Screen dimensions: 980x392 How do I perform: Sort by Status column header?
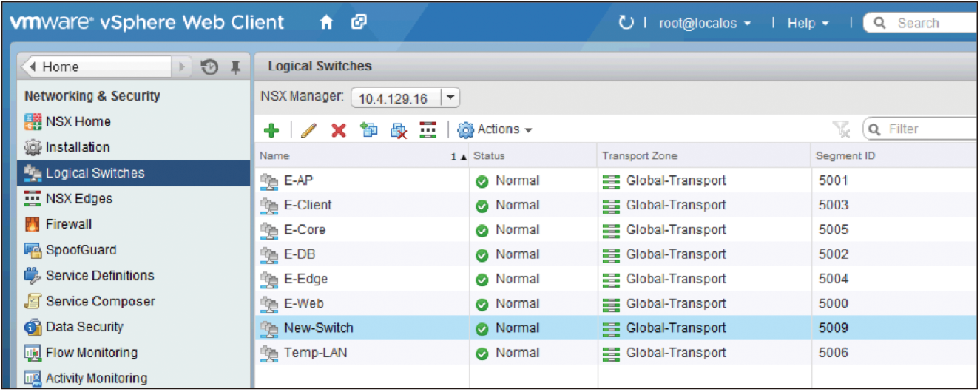[x=533, y=156]
